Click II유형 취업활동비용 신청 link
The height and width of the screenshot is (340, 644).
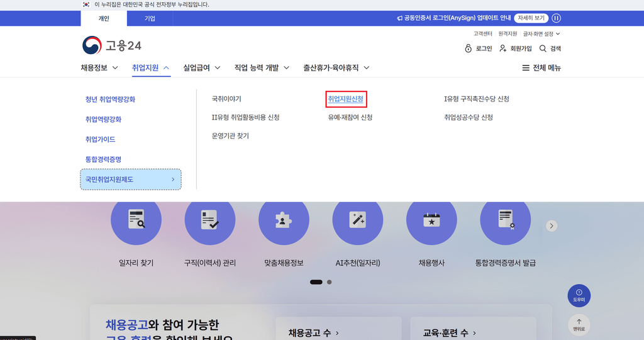[x=246, y=118]
